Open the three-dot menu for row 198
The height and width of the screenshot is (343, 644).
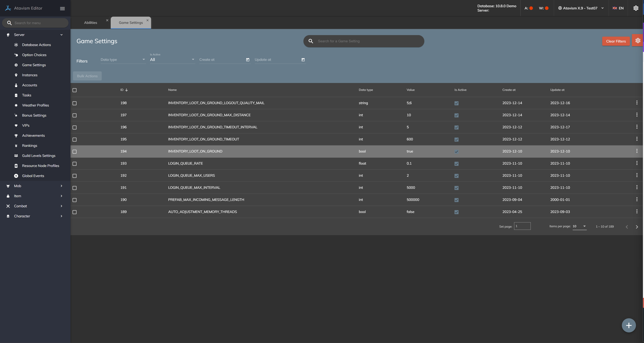pos(636,103)
